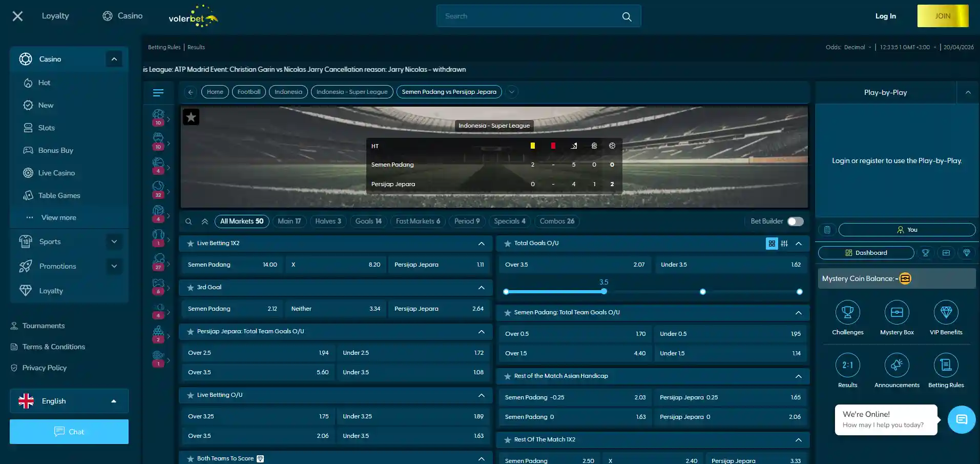Click the Total Goals slider middle point
The height and width of the screenshot is (464, 980).
pyautogui.click(x=703, y=292)
